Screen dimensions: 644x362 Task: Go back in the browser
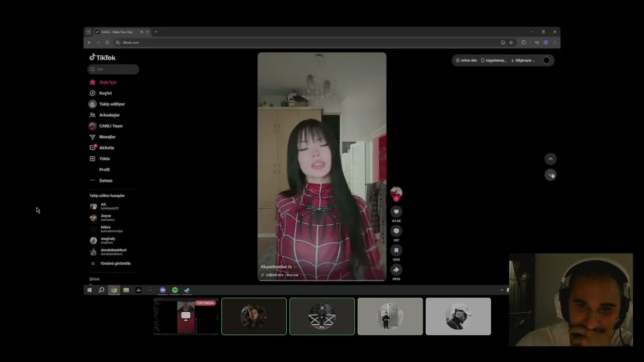click(x=89, y=42)
